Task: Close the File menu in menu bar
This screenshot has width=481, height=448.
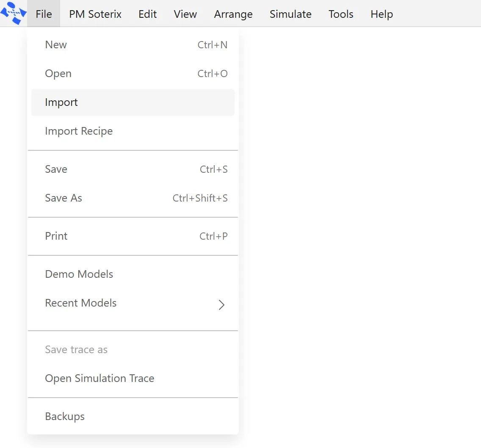Action: coord(44,14)
